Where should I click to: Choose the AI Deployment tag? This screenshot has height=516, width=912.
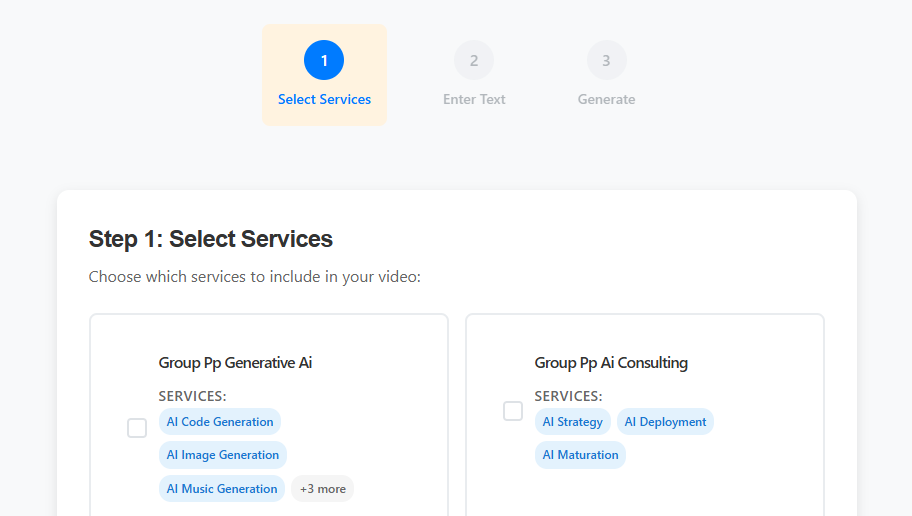[665, 422]
